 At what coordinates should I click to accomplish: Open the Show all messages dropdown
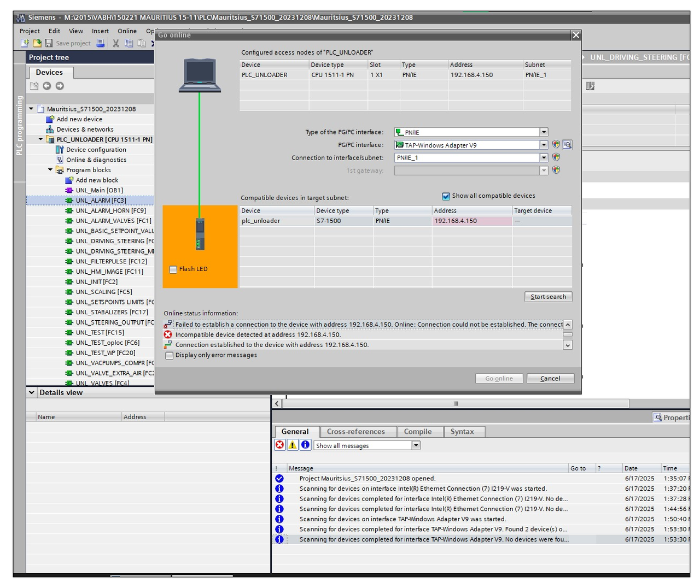click(x=416, y=445)
